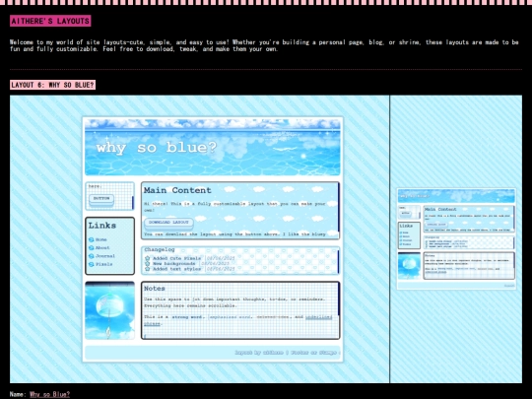Open the About link in Links
The height and width of the screenshot is (399, 532).
tap(102, 247)
